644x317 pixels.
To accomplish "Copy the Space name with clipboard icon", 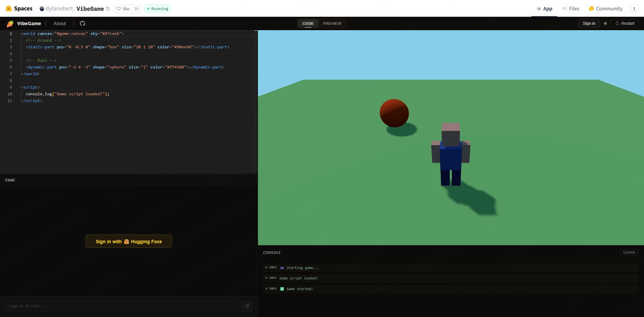I will click(108, 9).
